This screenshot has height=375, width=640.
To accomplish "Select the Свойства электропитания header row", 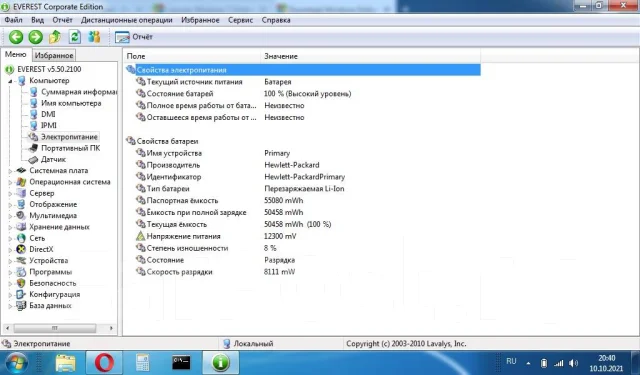I will coord(303,70).
